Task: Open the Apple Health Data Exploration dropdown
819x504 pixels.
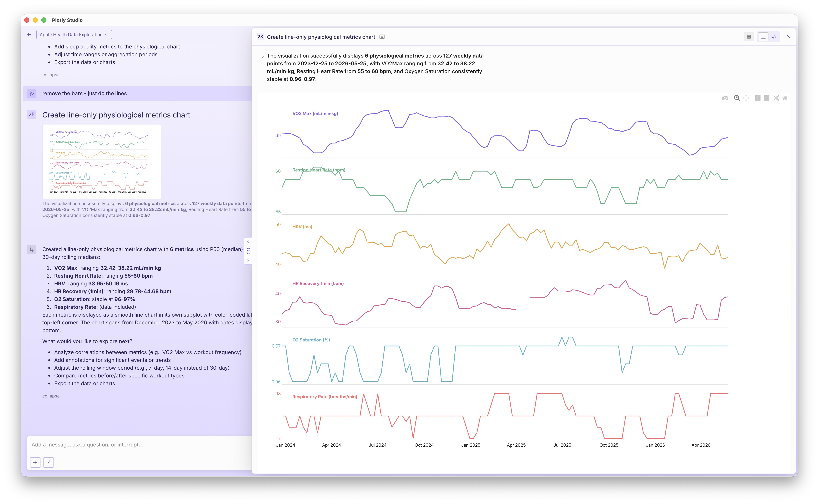Action: coord(74,35)
